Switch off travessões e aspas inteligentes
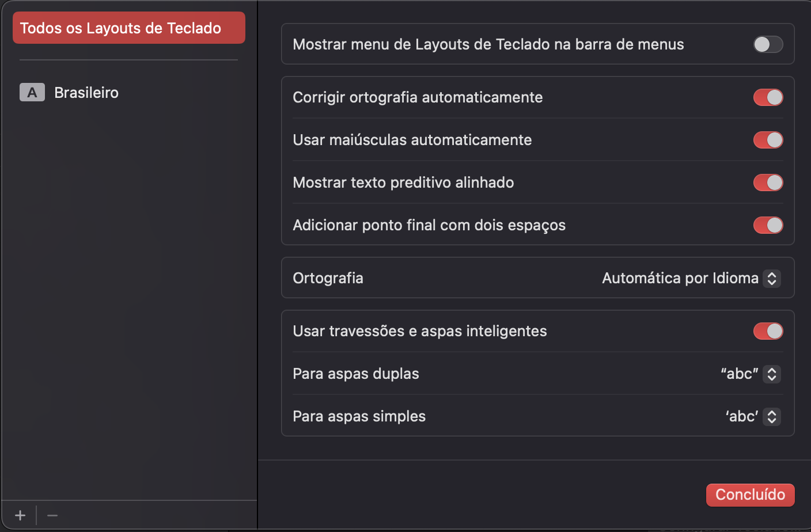811x532 pixels. [768, 331]
